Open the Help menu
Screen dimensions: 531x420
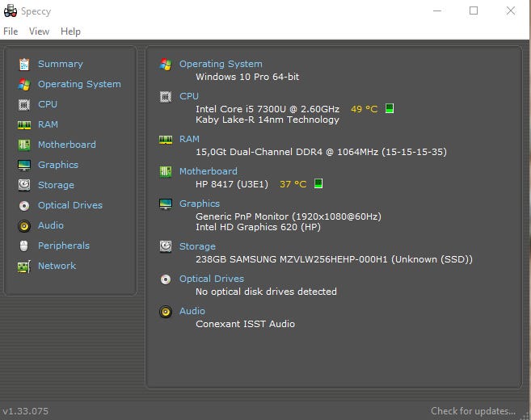(70, 31)
